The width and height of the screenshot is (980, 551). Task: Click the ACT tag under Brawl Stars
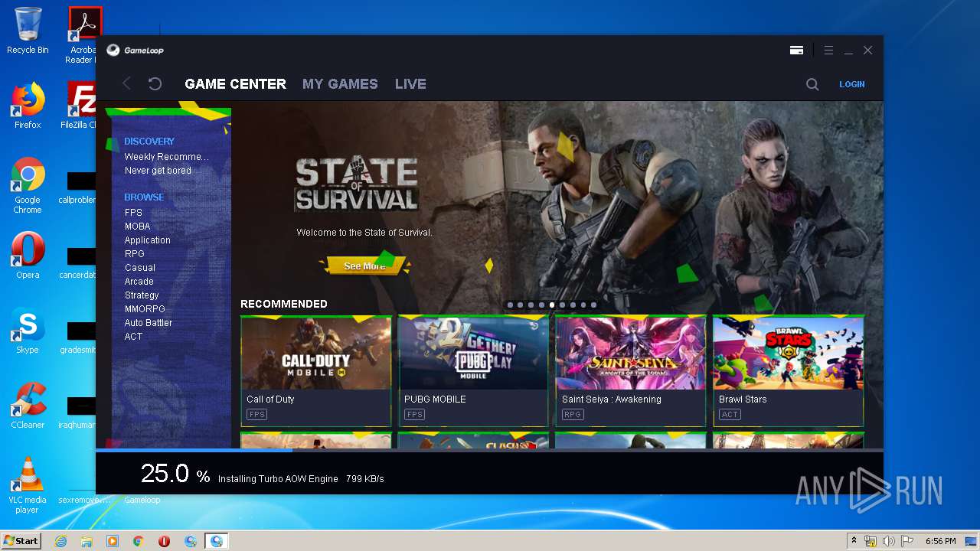click(730, 415)
